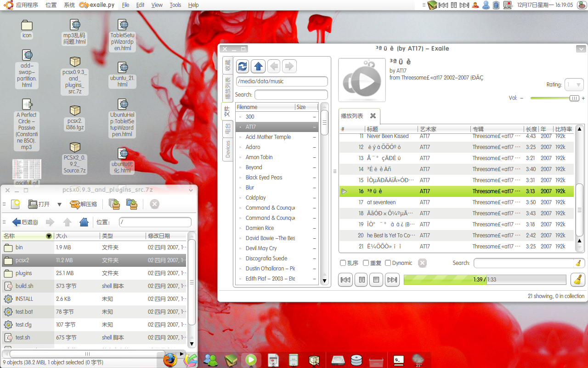Open the file cabinet dock icon
Screen dimensions: 588x368
coord(293,360)
